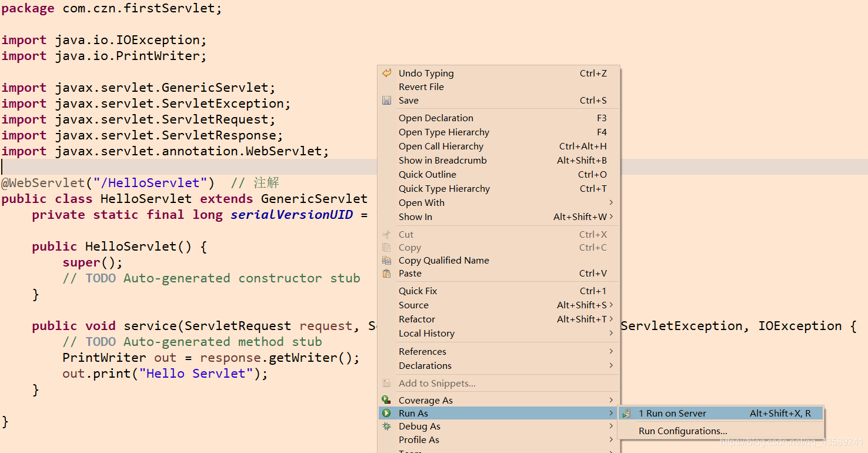Expand the Local History submenu arrow
The width and height of the screenshot is (868, 453).
coord(612,334)
